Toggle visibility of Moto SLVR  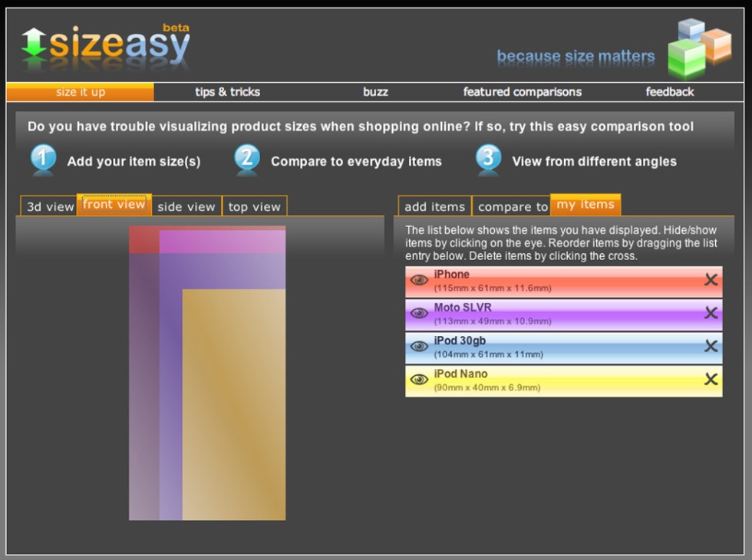pos(419,313)
